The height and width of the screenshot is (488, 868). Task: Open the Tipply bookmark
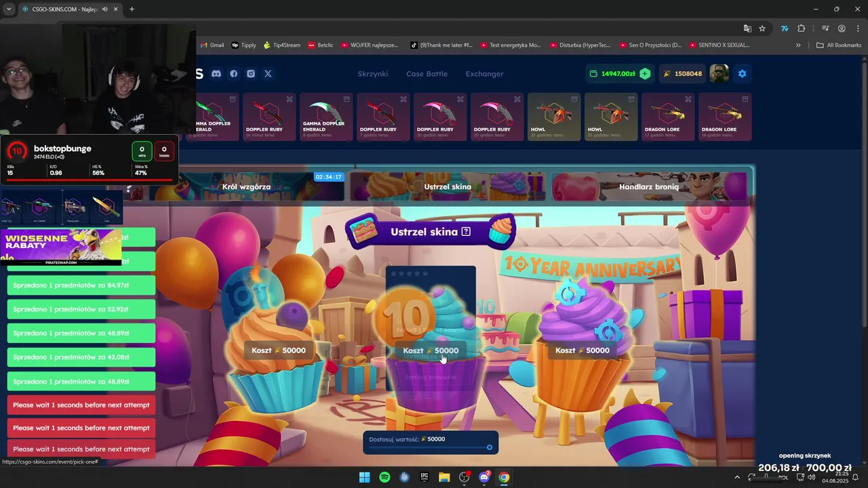[244, 45]
